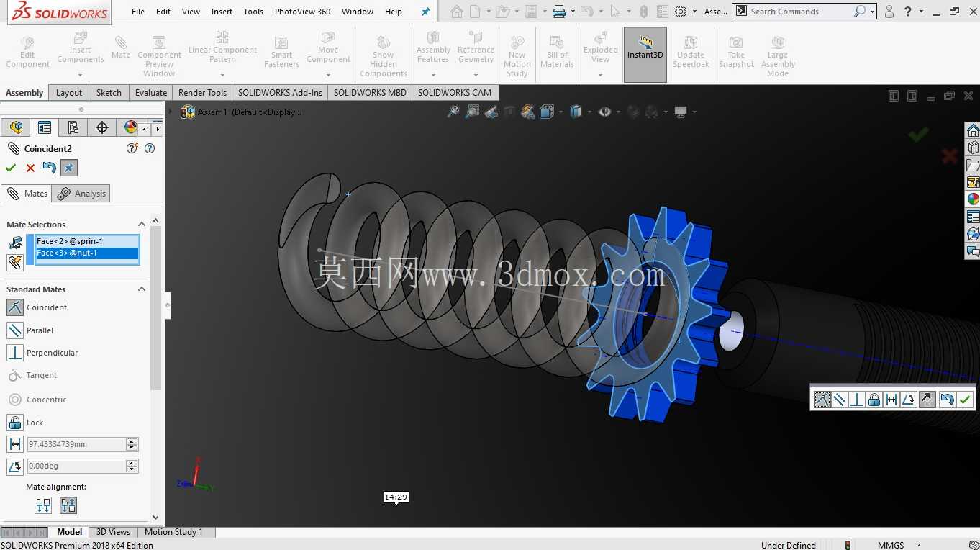Collapse the Standard Mates section
Image resolution: width=980 pixels, height=550 pixels.
[142, 289]
